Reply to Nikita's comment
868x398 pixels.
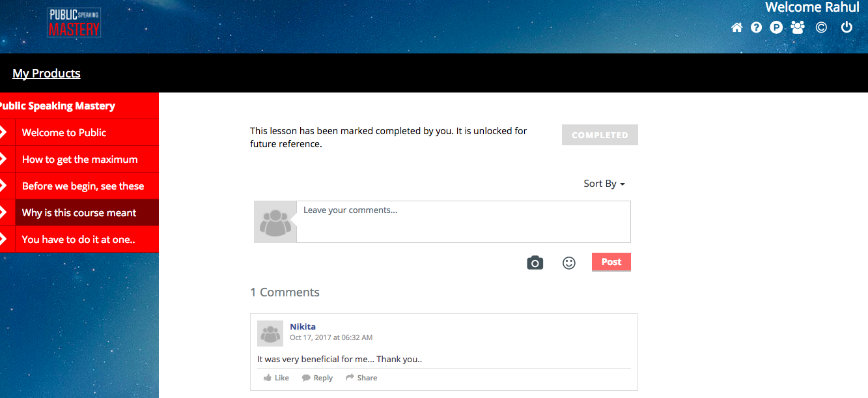pos(317,378)
